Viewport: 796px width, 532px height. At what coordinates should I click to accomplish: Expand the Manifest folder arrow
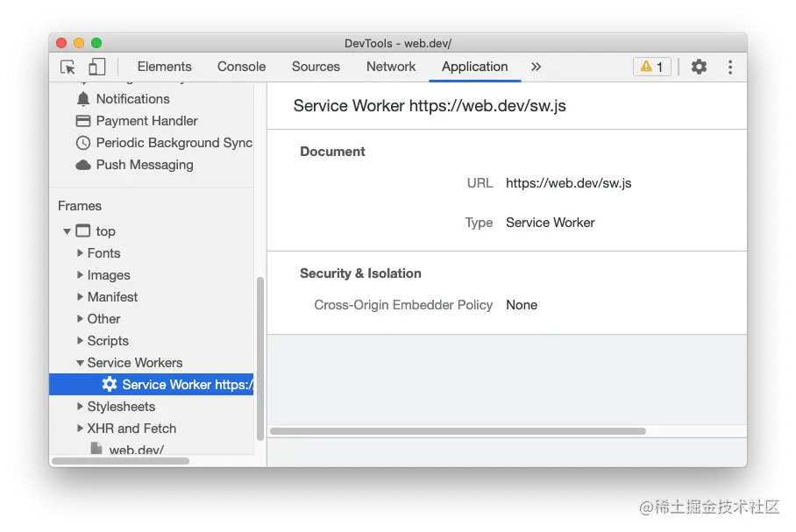tap(80, 296)
